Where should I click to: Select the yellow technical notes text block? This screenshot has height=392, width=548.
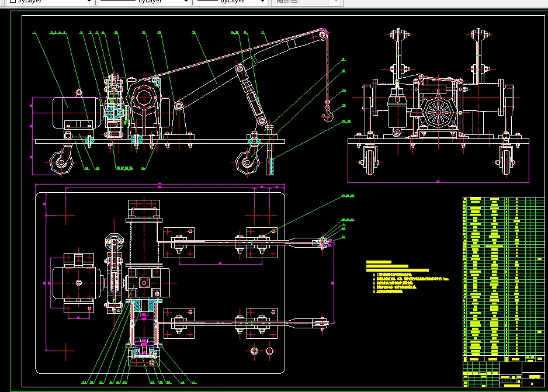pos(407,276)
